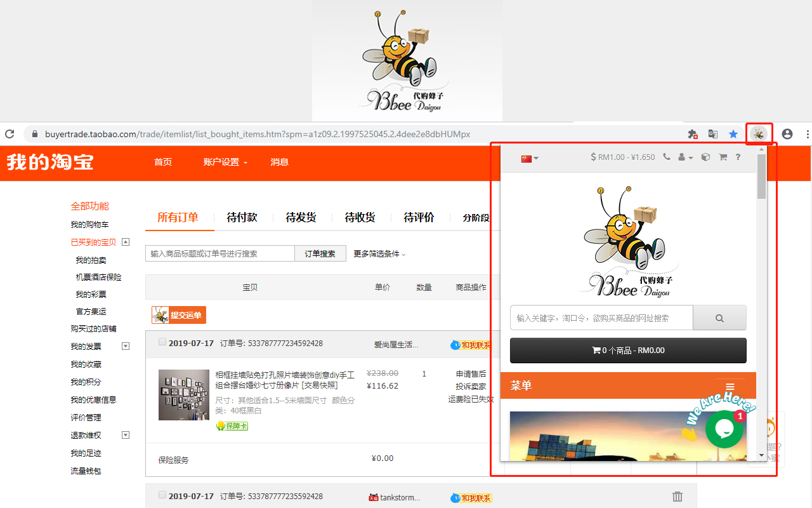Switch to the 待付款 tab
Screen dimensions: 812x508
[242, 217]
